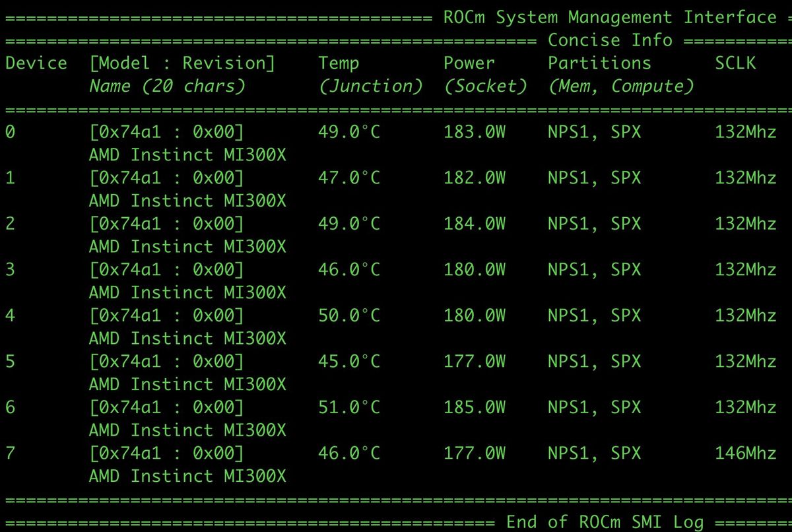Viewport: 792px width, 532px height.
Task: Click device 5 temperature 45.0°C
Action: point(349,362)
